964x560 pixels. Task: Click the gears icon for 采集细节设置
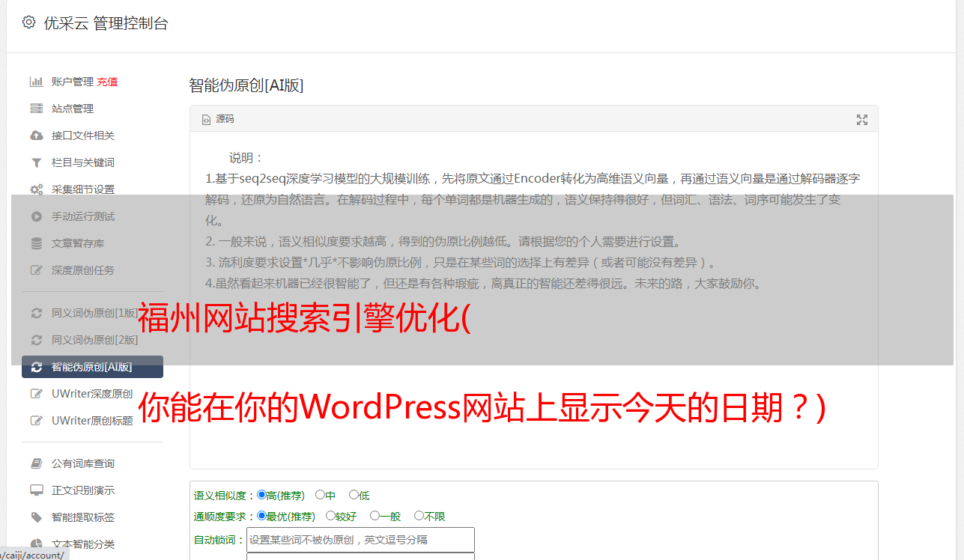pyautogui.click(x=36, y=189)
